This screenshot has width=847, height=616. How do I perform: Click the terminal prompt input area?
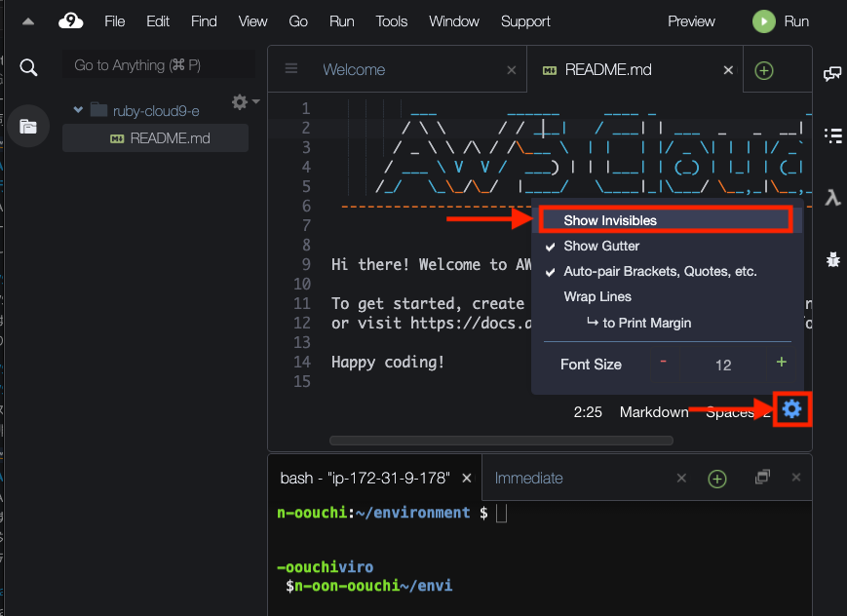[501, 514]
